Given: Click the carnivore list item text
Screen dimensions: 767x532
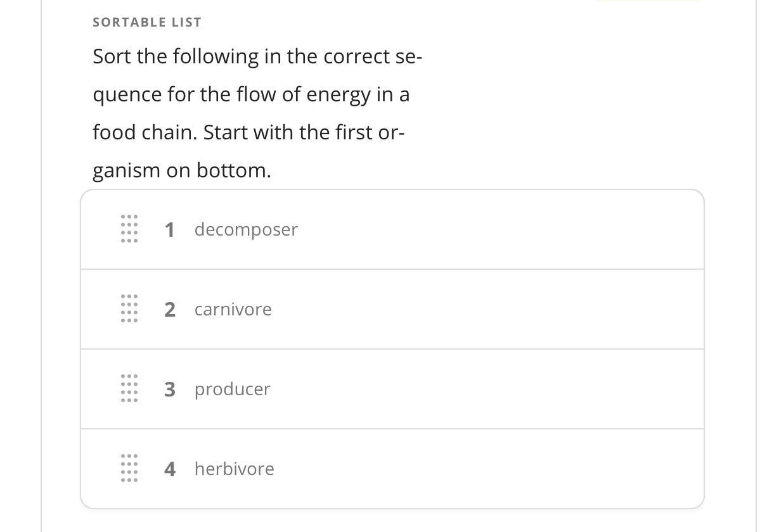Looking at the screenshot, I should 233,309.
